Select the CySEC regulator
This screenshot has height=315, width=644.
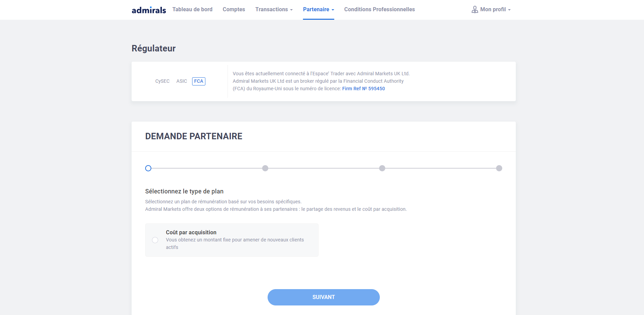(x=163, y=81)
